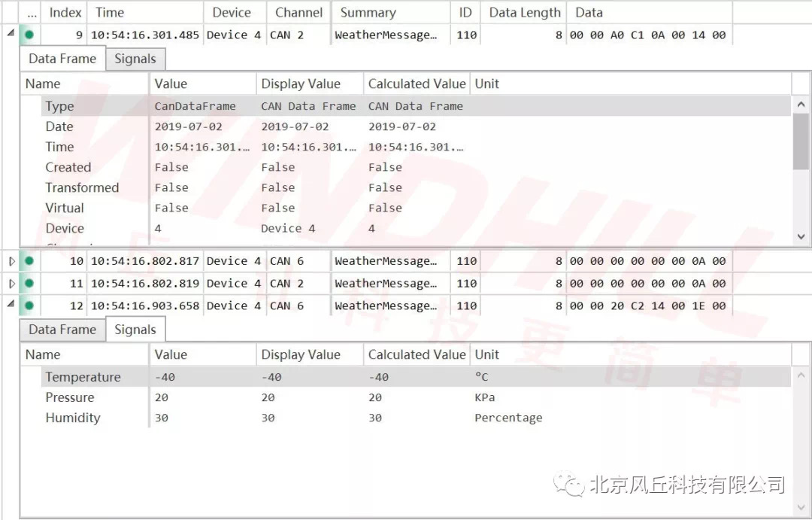Select the Transformed property row

click(82, 187)
